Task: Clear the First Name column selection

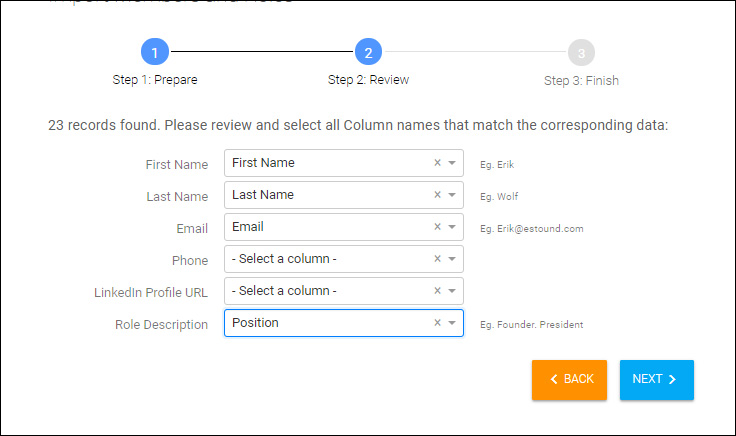Action: [x=437, y=163]
